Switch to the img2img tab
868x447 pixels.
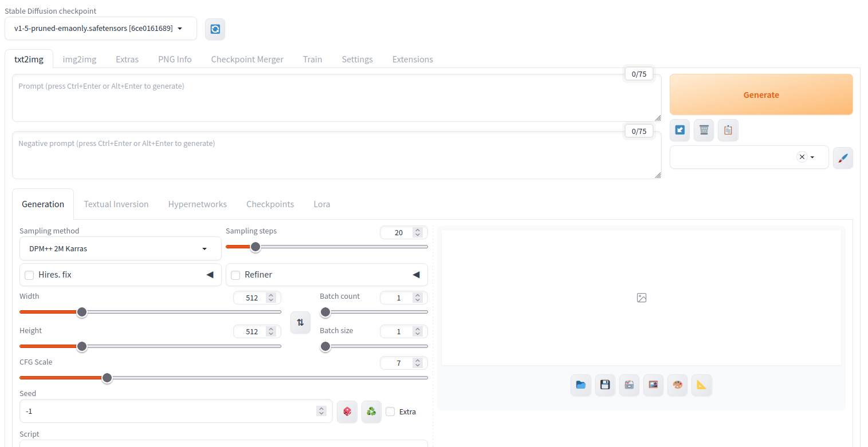click(79, 60)
